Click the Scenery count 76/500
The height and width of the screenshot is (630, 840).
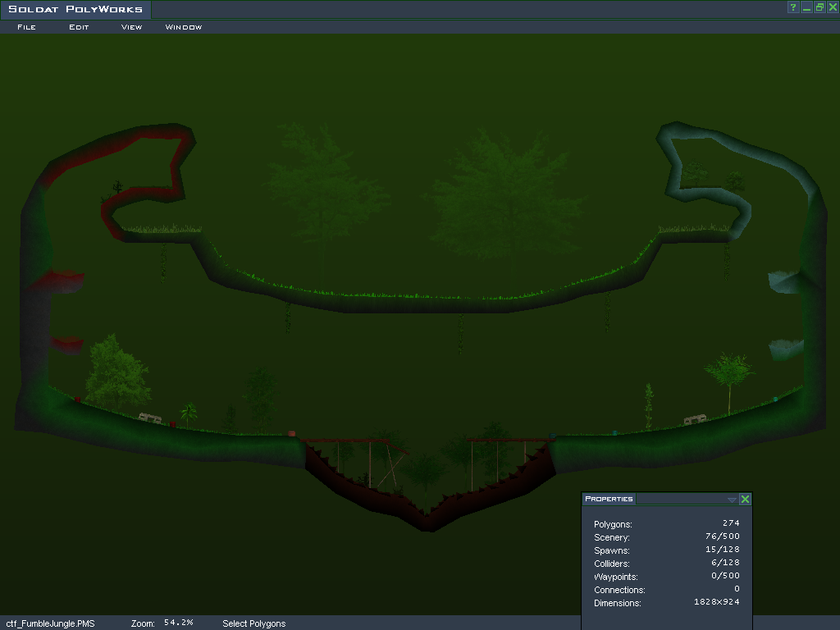point(724,537)
